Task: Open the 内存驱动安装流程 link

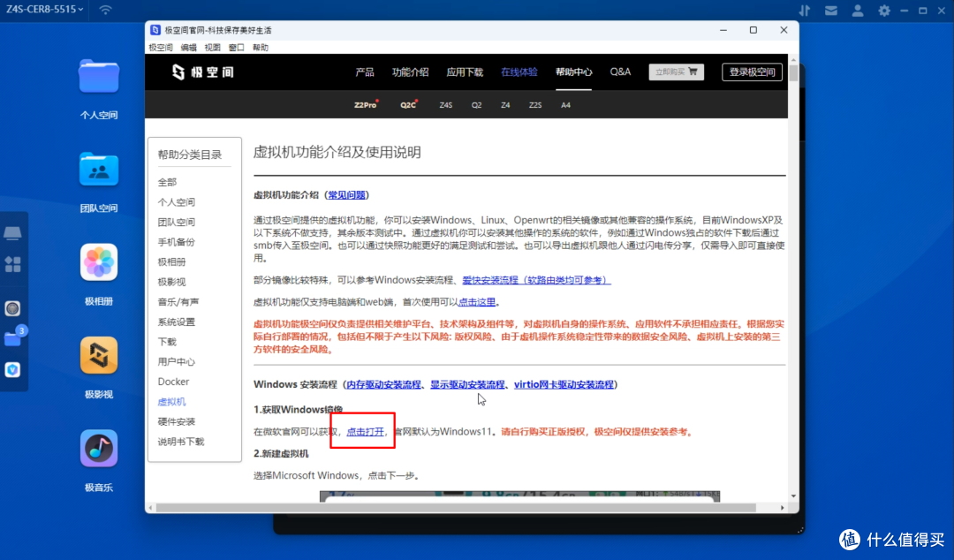Action: click(383, 385)
